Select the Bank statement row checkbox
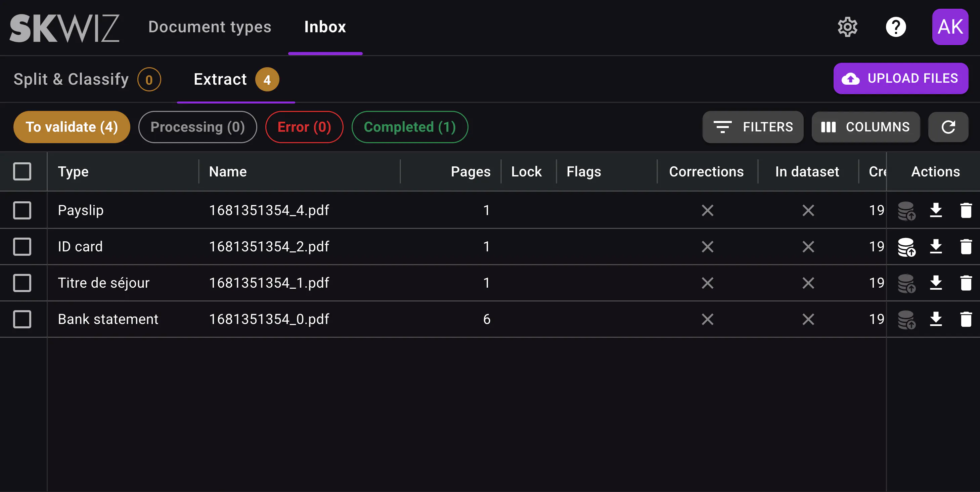Screen dimensions: 980x492 [x=22, y=319]
